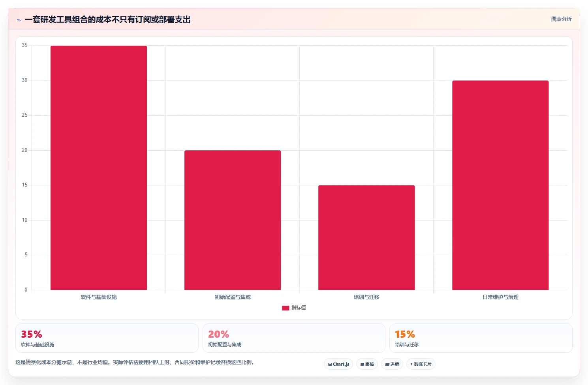Click the 培训与迁移 bar in the chart

click(x=366, y=237)
